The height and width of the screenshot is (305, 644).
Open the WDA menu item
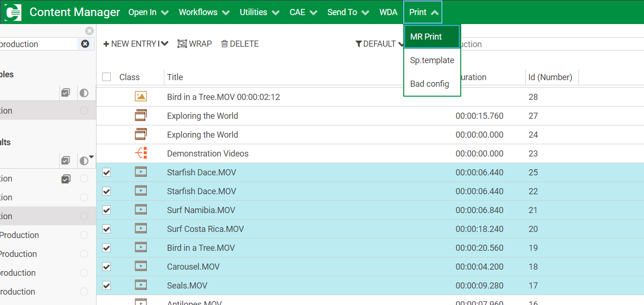(388, 12)
